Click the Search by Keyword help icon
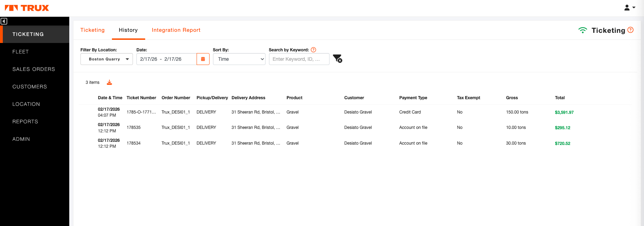 pos(313,50)
